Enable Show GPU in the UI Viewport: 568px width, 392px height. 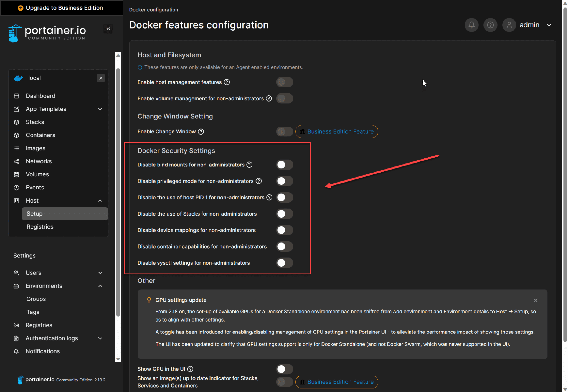click(x=285, y=369)
